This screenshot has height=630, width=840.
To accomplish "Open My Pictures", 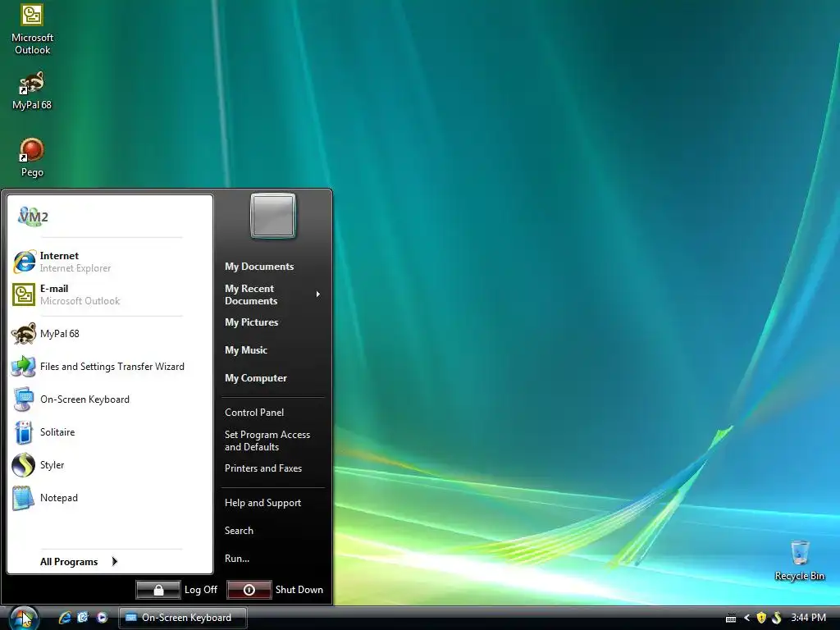I will [251, 322].
